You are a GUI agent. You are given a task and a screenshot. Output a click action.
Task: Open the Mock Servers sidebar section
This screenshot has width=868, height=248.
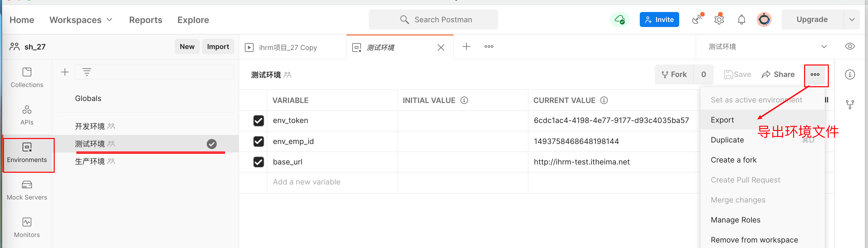[x=27, y=190]
